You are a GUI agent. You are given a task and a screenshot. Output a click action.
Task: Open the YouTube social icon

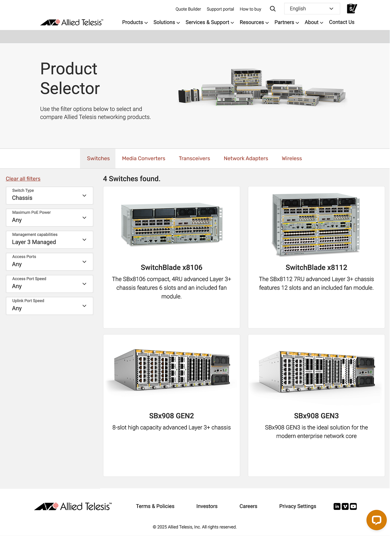353,506
